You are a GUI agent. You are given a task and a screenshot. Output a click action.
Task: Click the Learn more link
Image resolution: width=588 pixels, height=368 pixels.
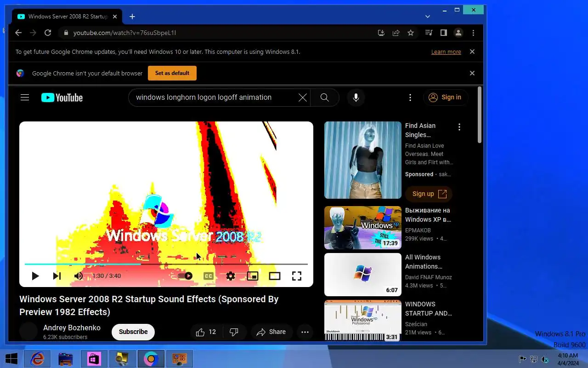pyautogui.click(x=446, y=52)
